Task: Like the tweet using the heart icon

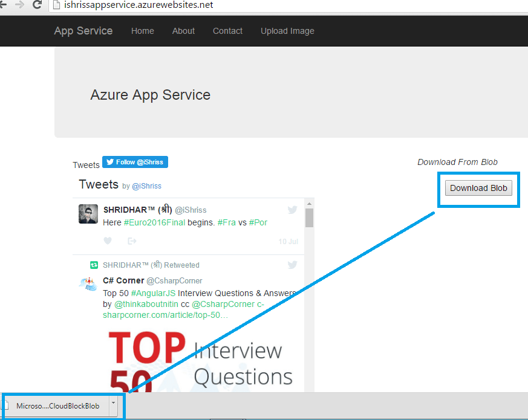Action: point(108,241)
